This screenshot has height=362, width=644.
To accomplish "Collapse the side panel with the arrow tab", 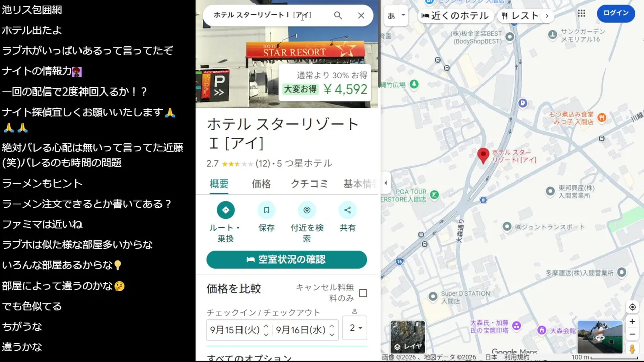I will tap(386, 183).
